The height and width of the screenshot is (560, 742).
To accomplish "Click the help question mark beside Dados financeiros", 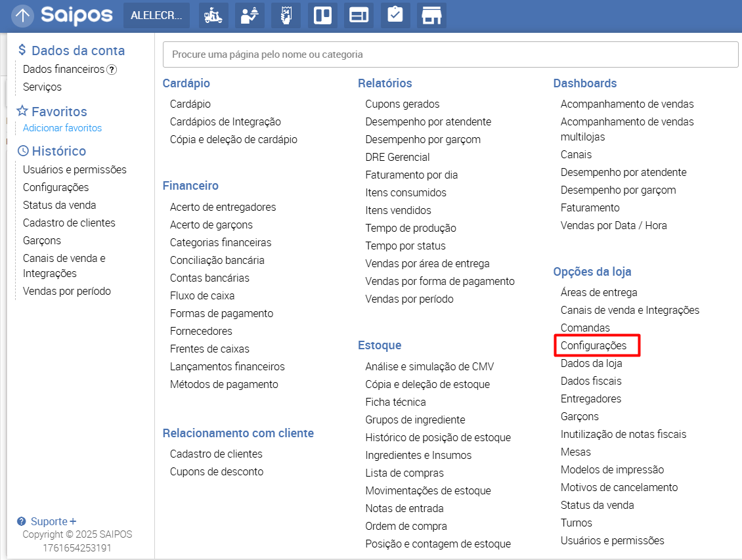I will (x=112, y=70).
